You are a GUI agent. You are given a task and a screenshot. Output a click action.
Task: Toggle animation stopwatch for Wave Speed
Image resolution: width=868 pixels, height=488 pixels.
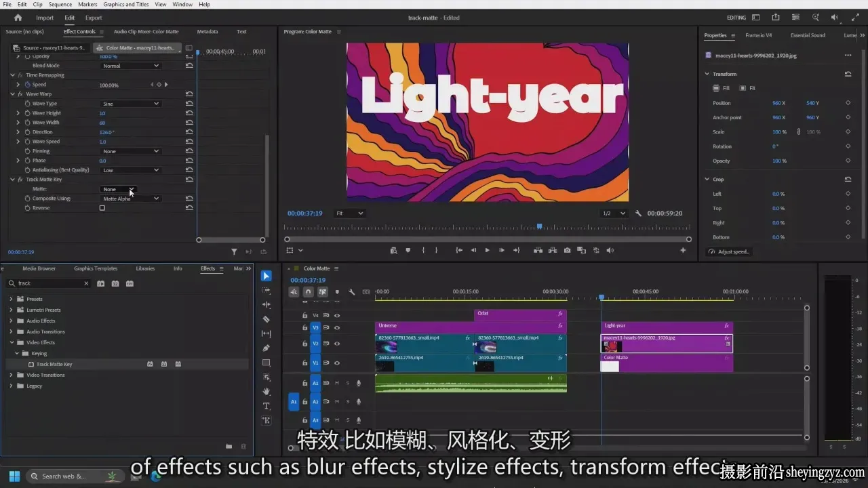(28, 142)
